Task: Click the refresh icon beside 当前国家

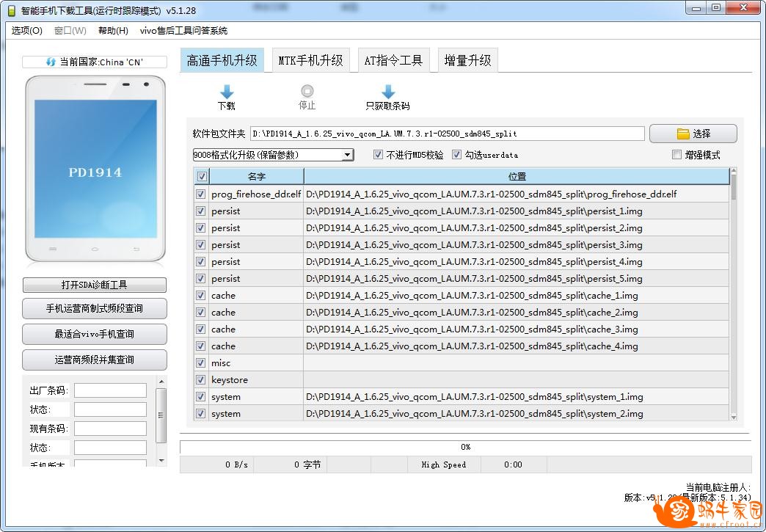Action: (51, 62)
